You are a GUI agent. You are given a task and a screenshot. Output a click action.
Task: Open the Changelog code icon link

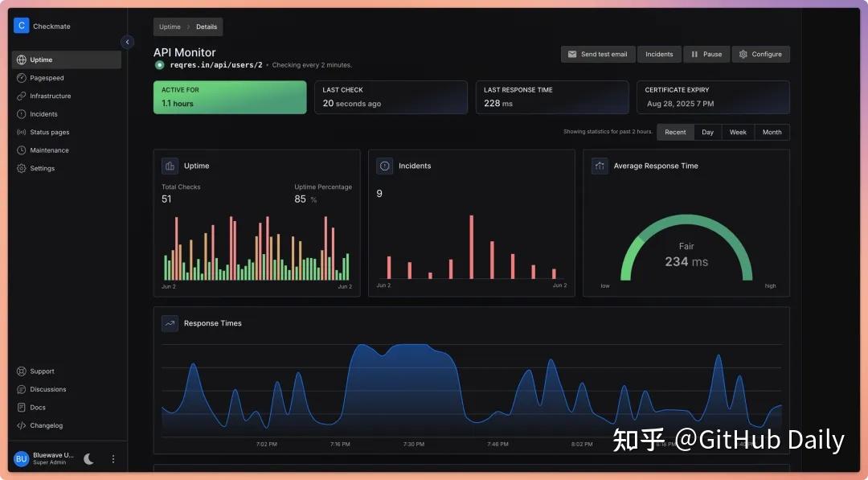[22, 425]
